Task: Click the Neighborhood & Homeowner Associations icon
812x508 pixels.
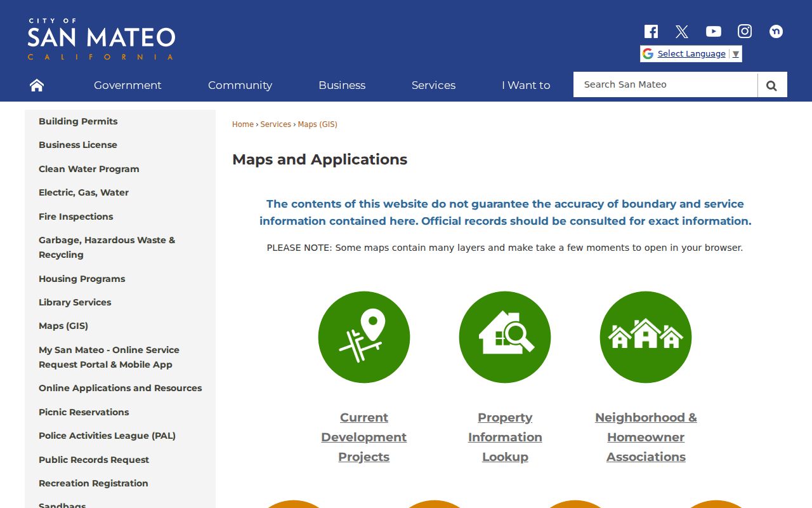Action: click(x=646, y=337)
